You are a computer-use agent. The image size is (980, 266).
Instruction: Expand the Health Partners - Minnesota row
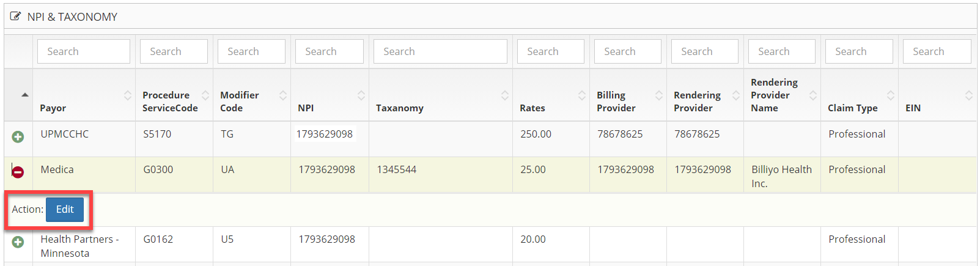click(18, 242)
